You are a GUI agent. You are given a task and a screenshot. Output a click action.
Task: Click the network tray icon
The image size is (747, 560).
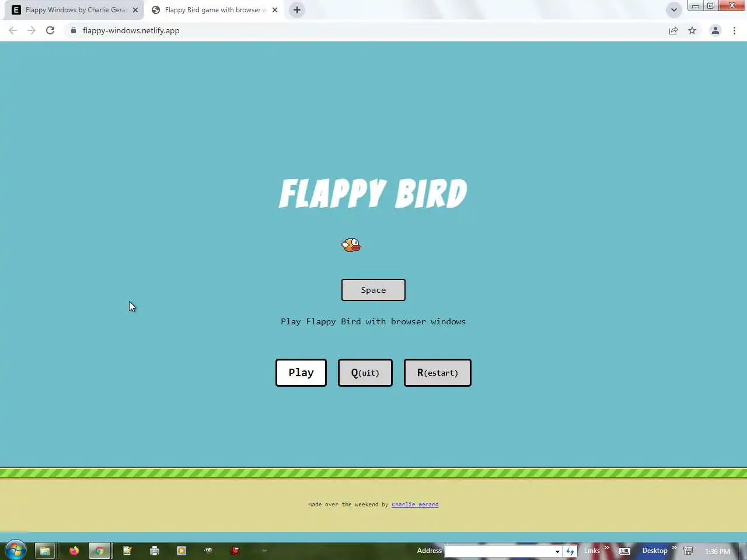pyautogui.click(x=688, y=551)
